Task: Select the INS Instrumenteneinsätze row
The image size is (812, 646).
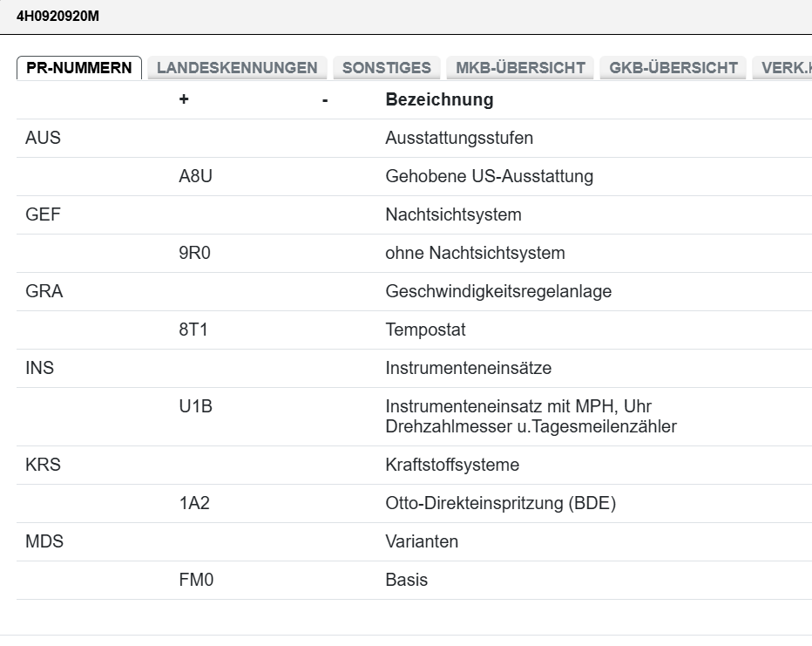Action: [x=40, y=368]
